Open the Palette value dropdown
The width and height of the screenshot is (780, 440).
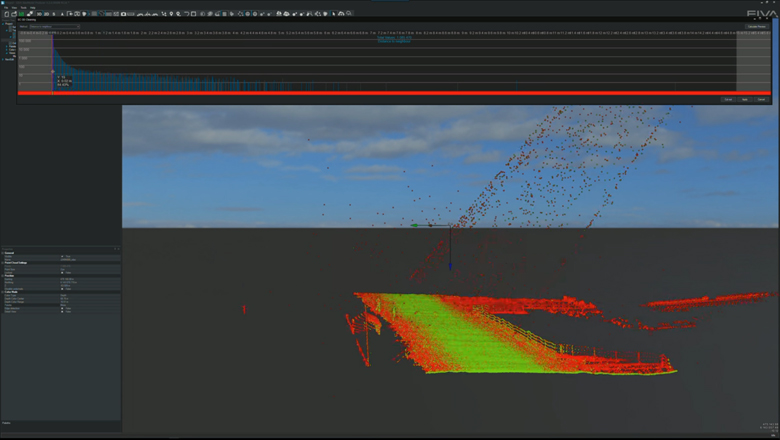pyautogui.click(x=91, y=305)
